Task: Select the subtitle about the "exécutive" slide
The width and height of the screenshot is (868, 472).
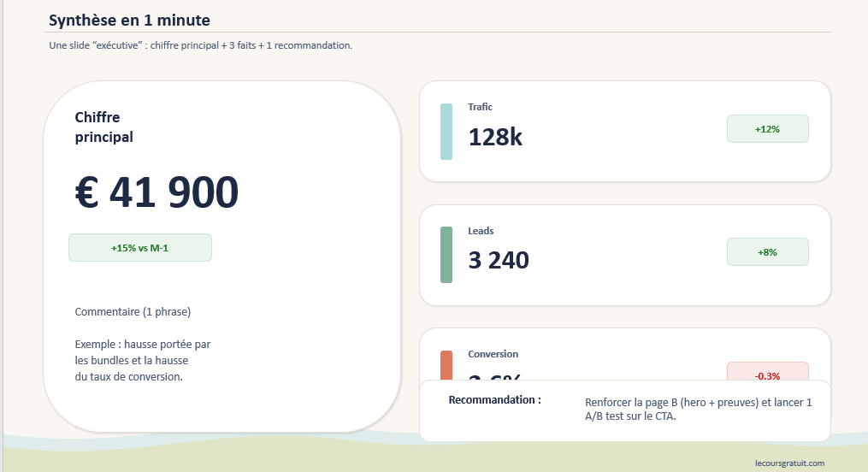Action: coord(201,45)
